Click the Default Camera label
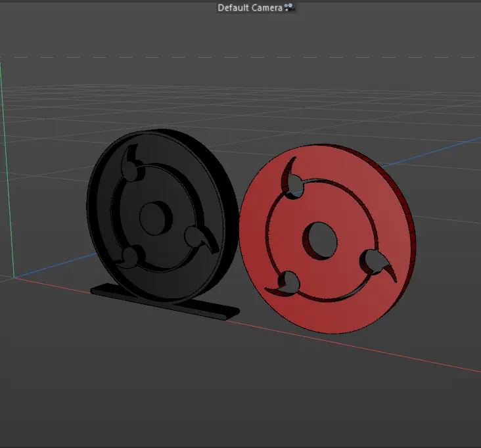This screenshot has height=448, width=481. pyautogui.click(x=250, y=8)
